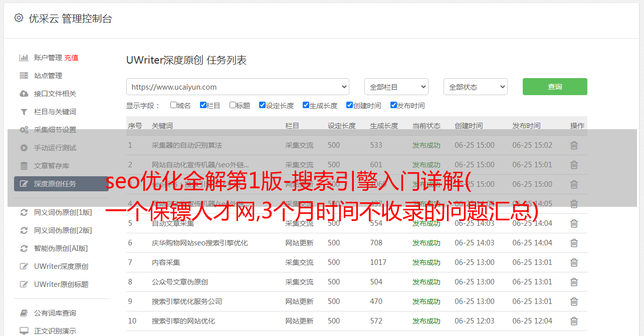Click the trash icon in row 10
Viewport: 644px width, 336px height.
pos(574,321)
